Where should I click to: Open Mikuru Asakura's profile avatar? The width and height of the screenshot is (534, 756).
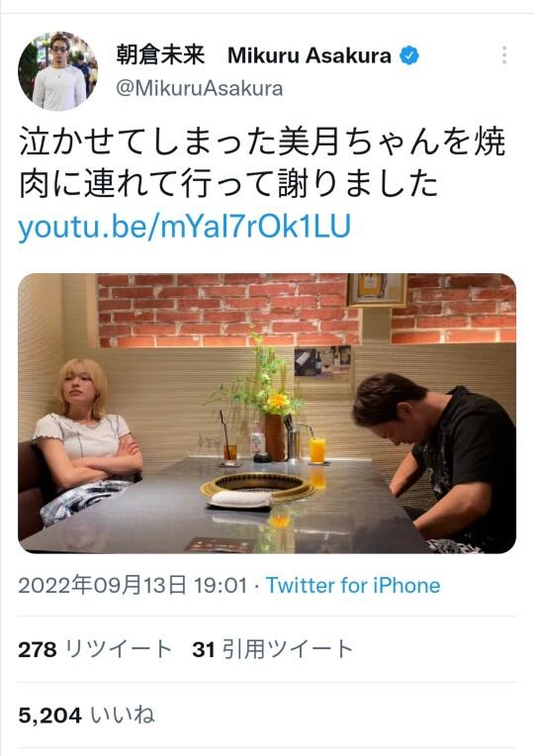click(x=58, y=71)
